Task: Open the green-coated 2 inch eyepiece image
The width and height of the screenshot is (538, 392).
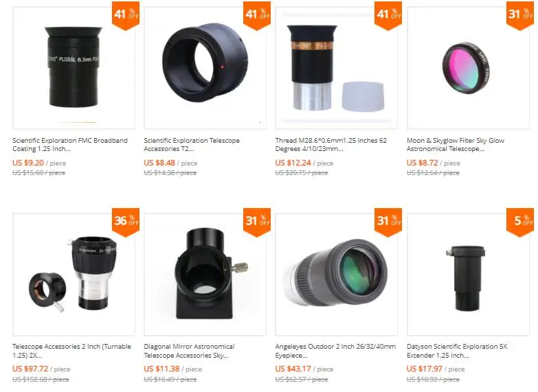Action: point(336,275)
